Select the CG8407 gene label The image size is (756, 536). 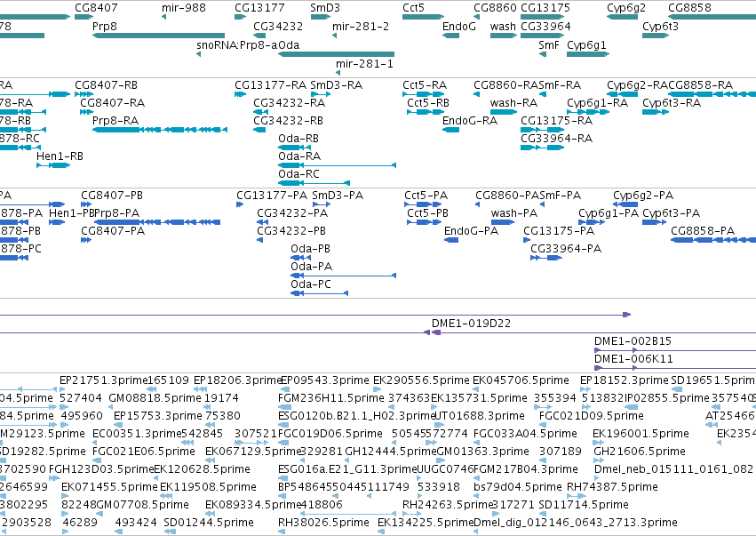96,8
